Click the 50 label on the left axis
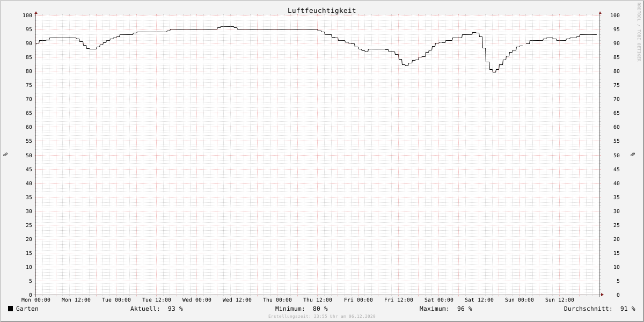 29,155
